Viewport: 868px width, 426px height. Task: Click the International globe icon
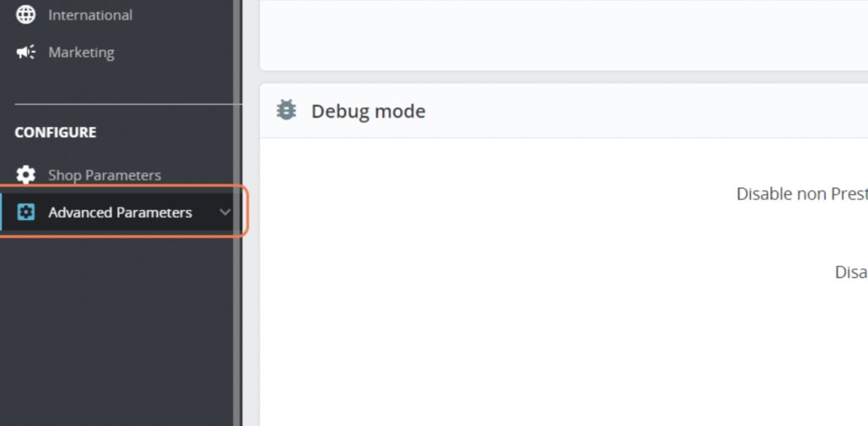25,15
